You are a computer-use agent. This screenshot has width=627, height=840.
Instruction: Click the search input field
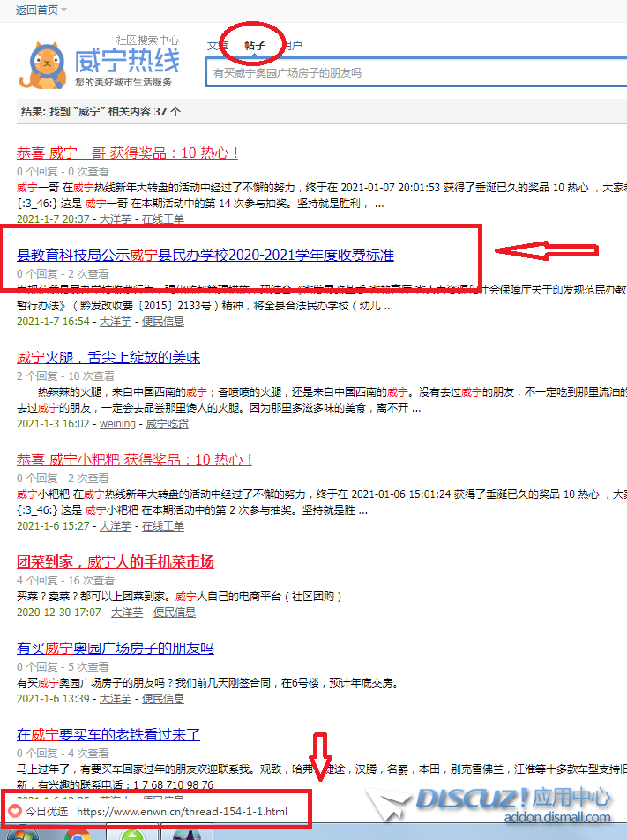point(414,73)
